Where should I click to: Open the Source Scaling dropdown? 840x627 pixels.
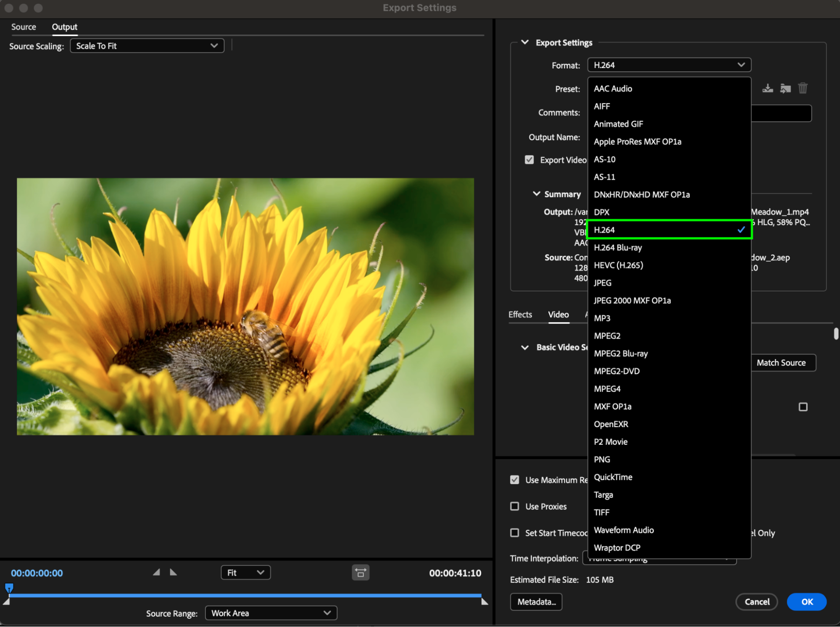(147, 46)
